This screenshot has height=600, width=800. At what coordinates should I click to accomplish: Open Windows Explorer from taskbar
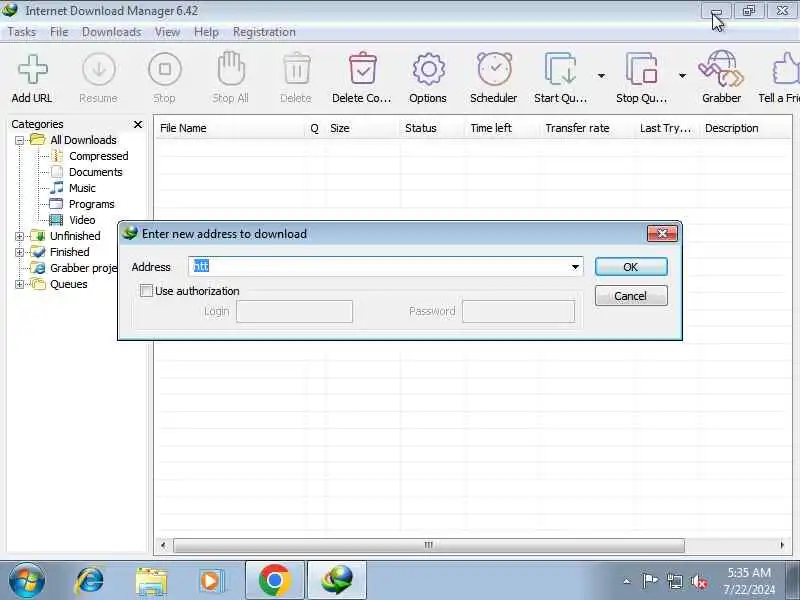point(152,582)
